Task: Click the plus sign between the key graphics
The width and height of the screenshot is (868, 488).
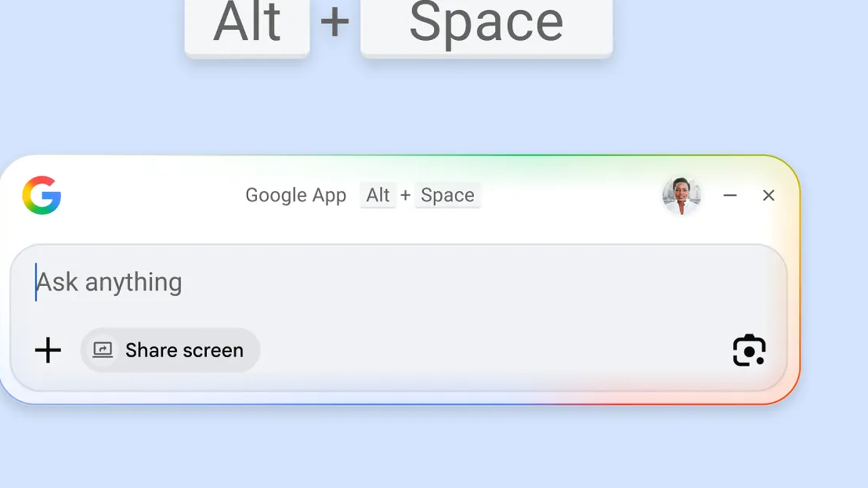Action: pos(335,22)
